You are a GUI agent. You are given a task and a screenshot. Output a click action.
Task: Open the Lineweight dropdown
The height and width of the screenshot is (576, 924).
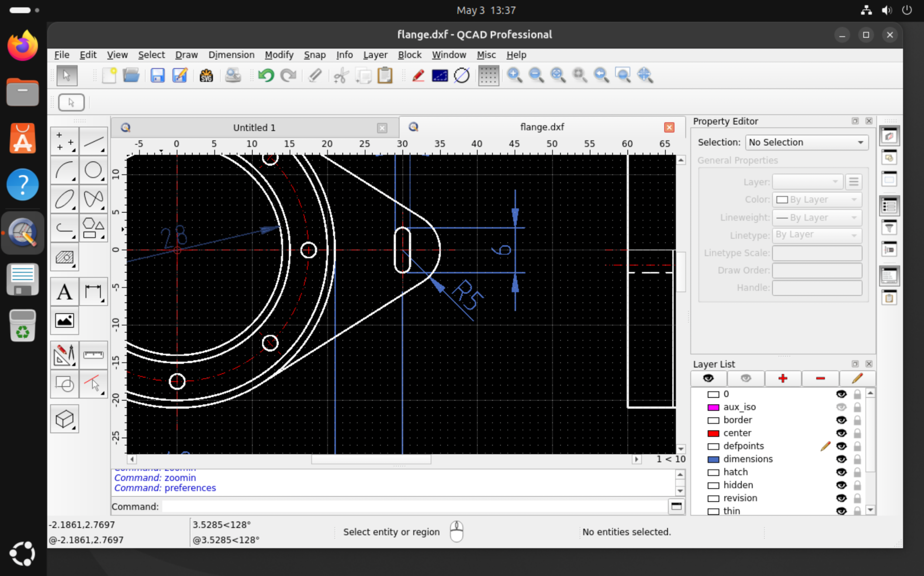[817, 218]
